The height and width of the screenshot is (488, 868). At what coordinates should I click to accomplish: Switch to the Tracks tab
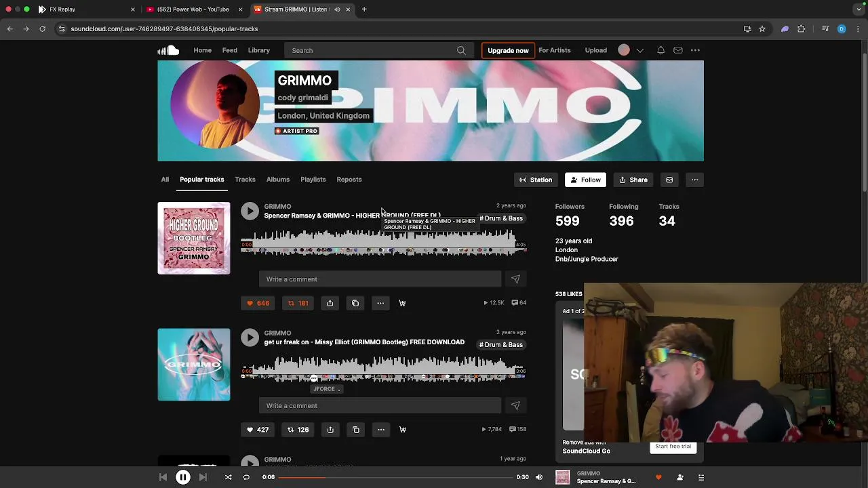coord(245,180)
